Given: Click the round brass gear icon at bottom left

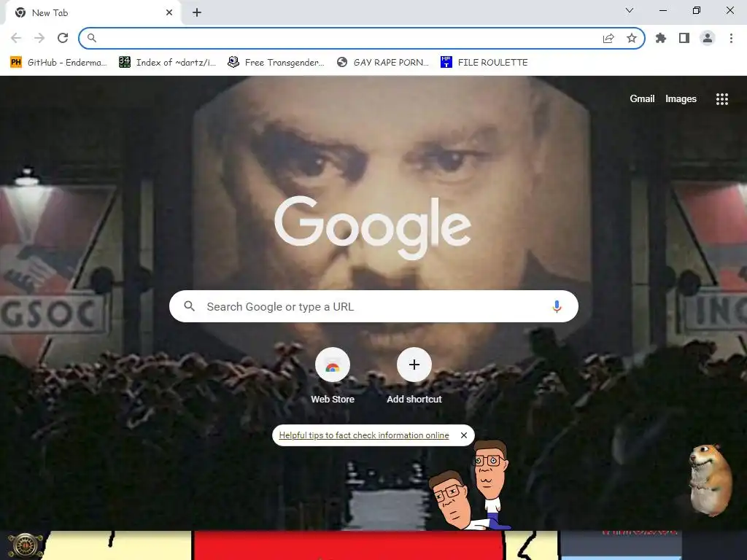Looking at the screenshot, I should coord(26,546).
